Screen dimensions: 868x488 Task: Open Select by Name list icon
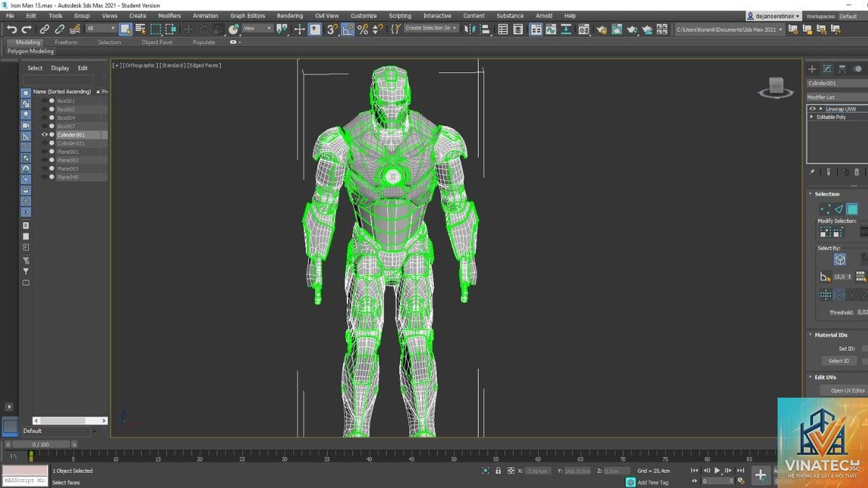click(140, 29)
